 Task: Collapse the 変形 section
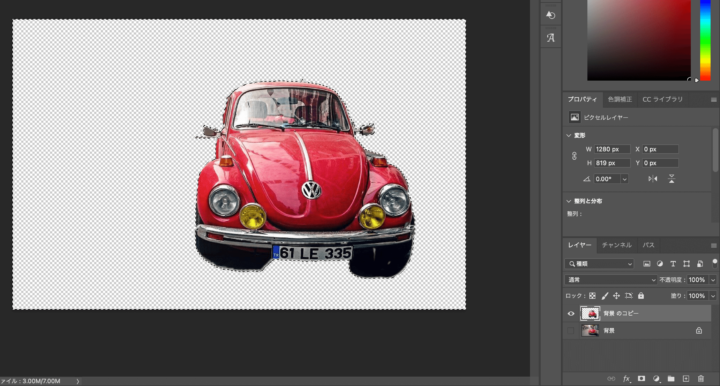(569, 135)
